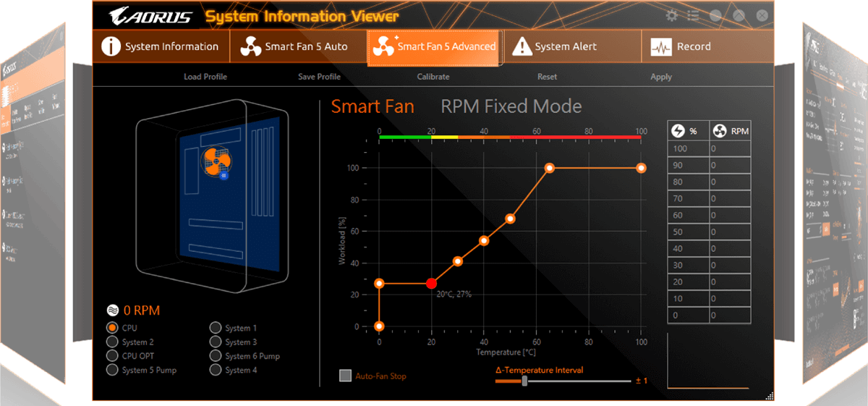Select the System 5 Pump option

point(112,370)
